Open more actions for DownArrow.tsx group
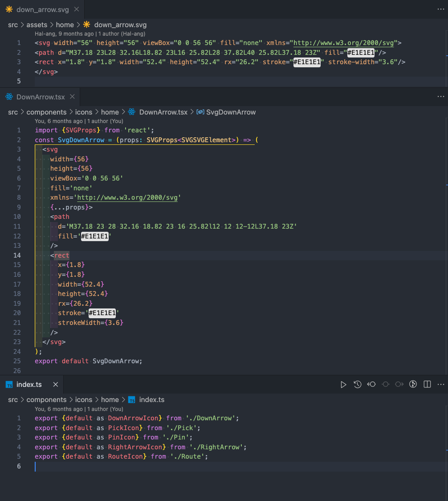 (441, 96)
